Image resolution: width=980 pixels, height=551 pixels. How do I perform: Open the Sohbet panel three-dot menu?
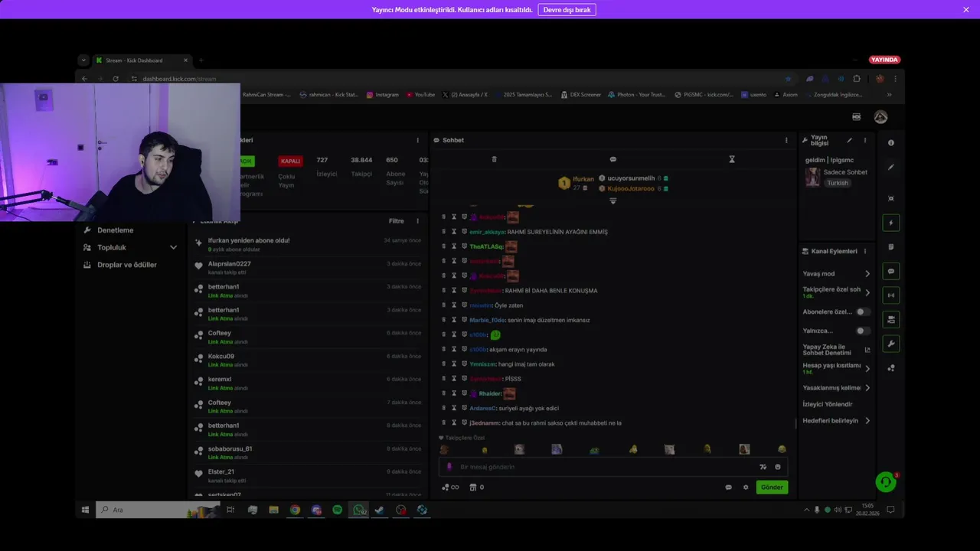click(786, 140)
